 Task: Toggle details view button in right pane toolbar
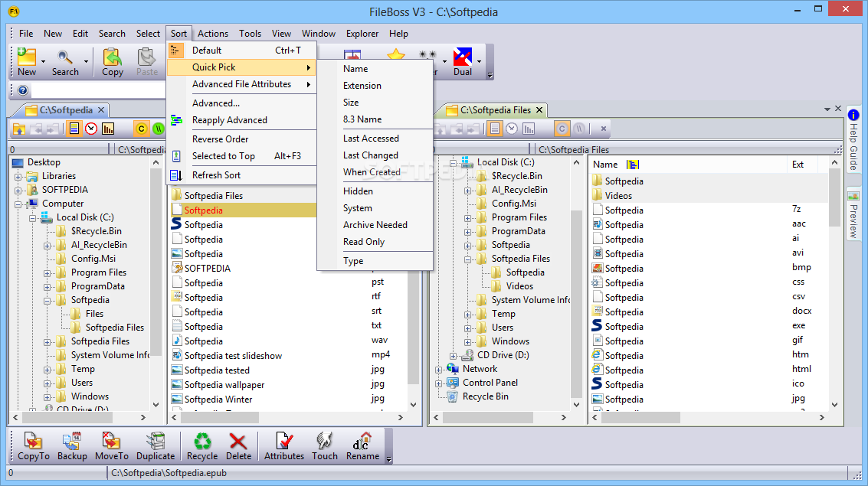[x=494, y=129]
